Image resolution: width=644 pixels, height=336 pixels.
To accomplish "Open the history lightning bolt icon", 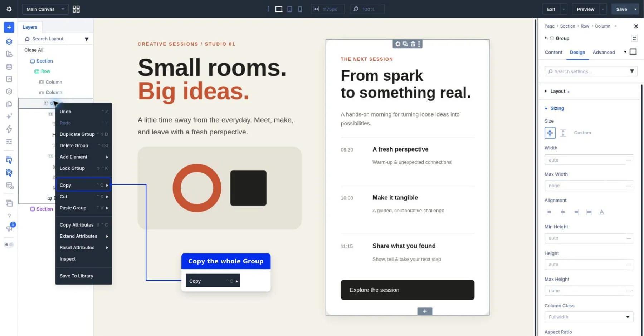I will (9, 129).
